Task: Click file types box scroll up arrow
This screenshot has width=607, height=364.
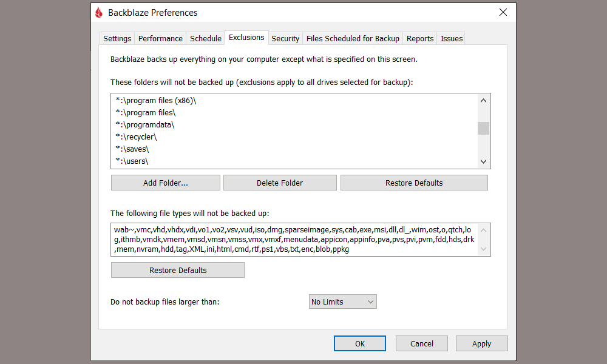Action: coord(483,230)
